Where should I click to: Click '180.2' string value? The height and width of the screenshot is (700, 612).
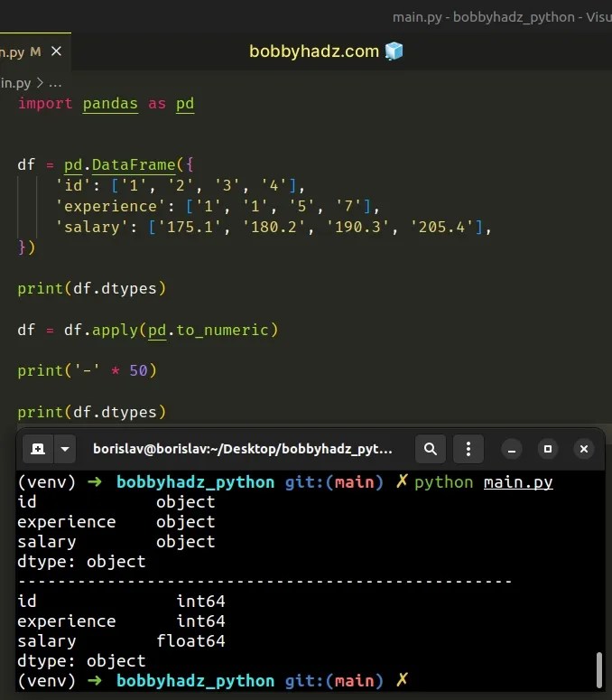point(274,227)
